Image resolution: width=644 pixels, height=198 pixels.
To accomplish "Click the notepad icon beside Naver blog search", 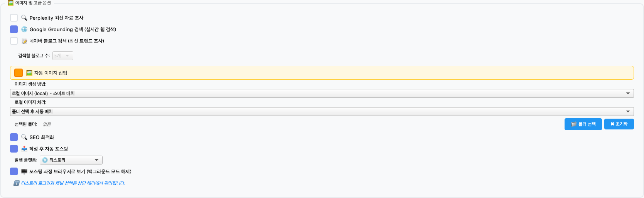I will (24, 41).
